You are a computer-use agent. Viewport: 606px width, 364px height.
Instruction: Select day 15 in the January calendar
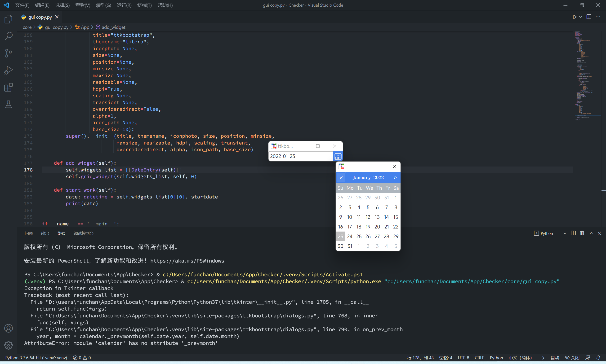pos(396,217)
